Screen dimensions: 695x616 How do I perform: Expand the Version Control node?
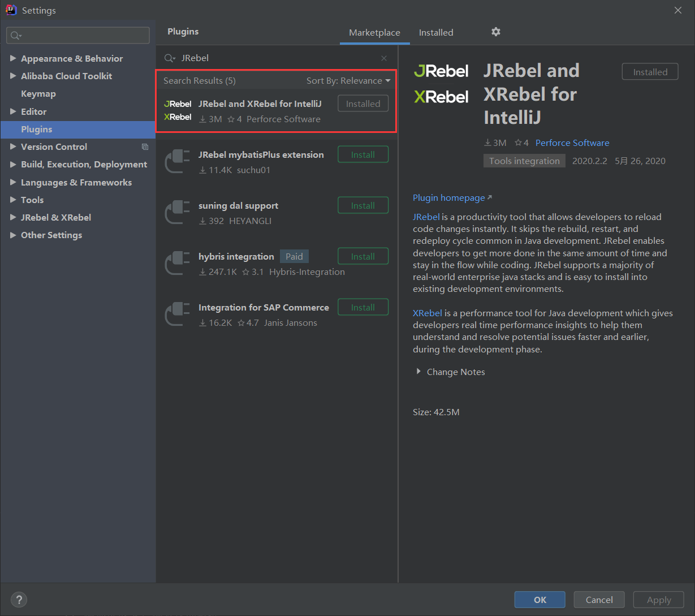[13, 147]
